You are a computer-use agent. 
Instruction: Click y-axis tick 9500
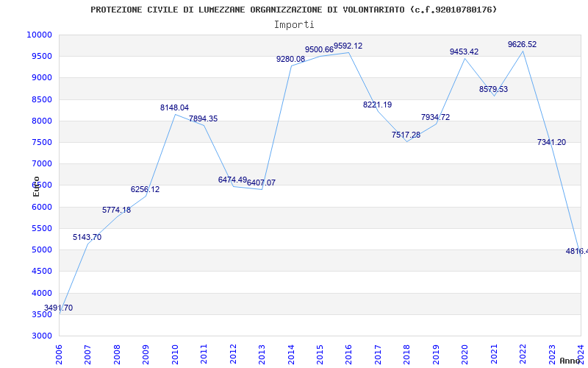(x=41, y=57)
